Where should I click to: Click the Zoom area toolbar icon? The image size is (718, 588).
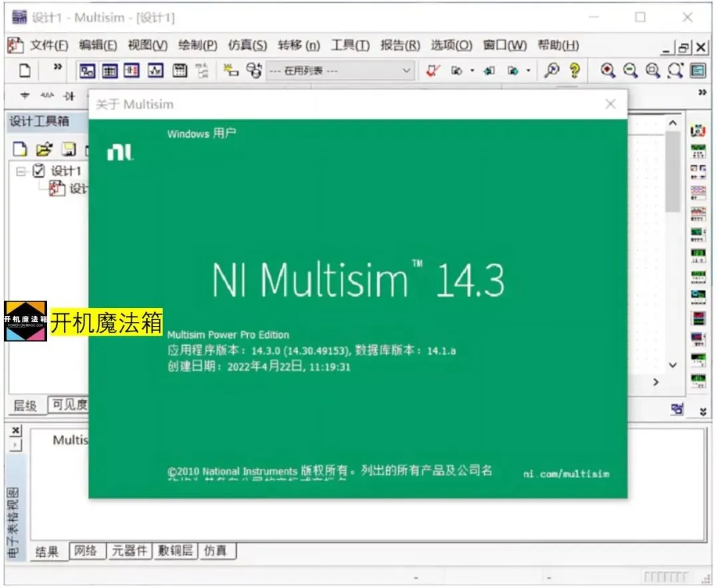point(653,71)
